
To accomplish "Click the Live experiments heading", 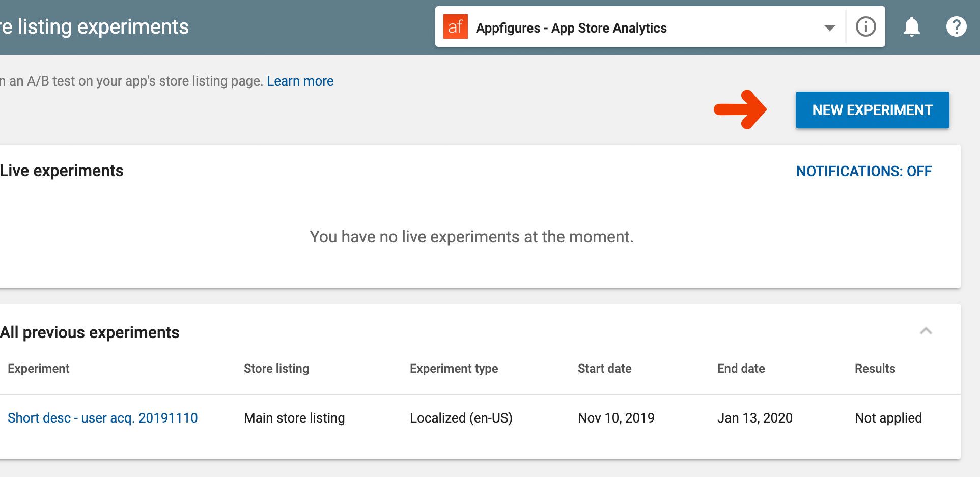I will (x=62, y=171).
